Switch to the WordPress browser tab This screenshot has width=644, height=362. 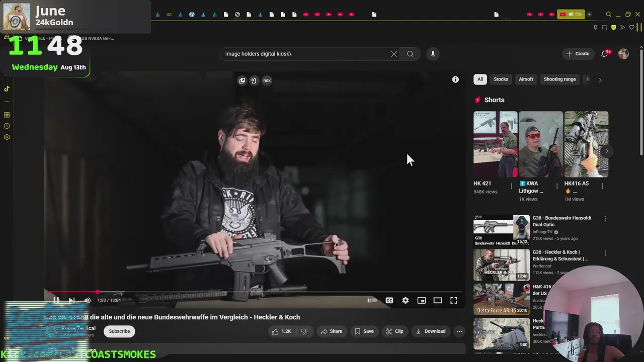tap(192, 14)
